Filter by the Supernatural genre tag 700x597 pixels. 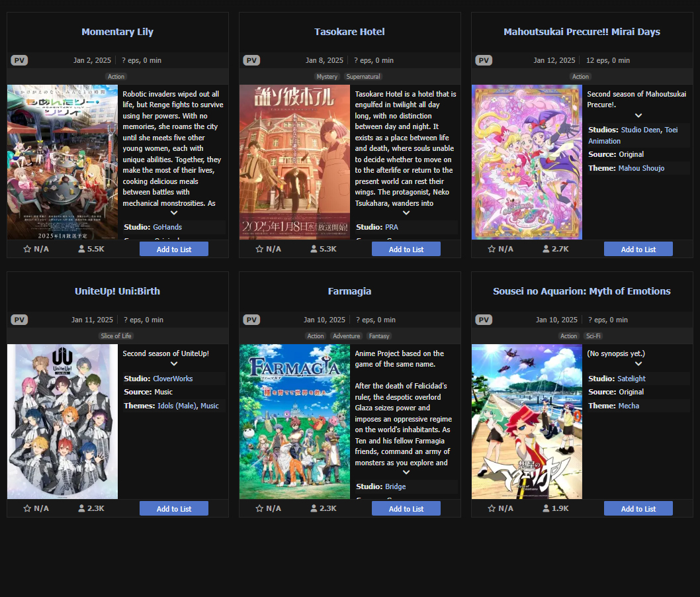363,77
